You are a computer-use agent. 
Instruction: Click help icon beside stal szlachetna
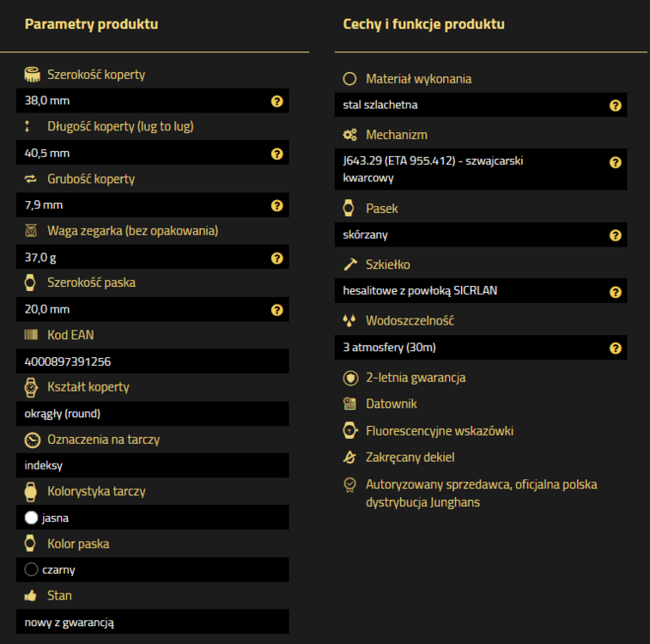pyautogui.click(x=615, y=106)
